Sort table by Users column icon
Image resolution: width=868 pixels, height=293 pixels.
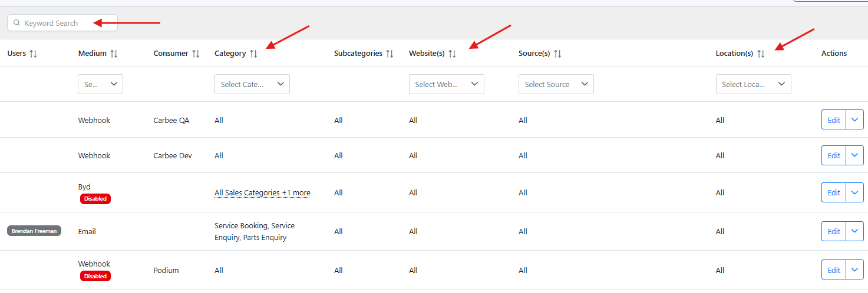[x=33, y=54]
